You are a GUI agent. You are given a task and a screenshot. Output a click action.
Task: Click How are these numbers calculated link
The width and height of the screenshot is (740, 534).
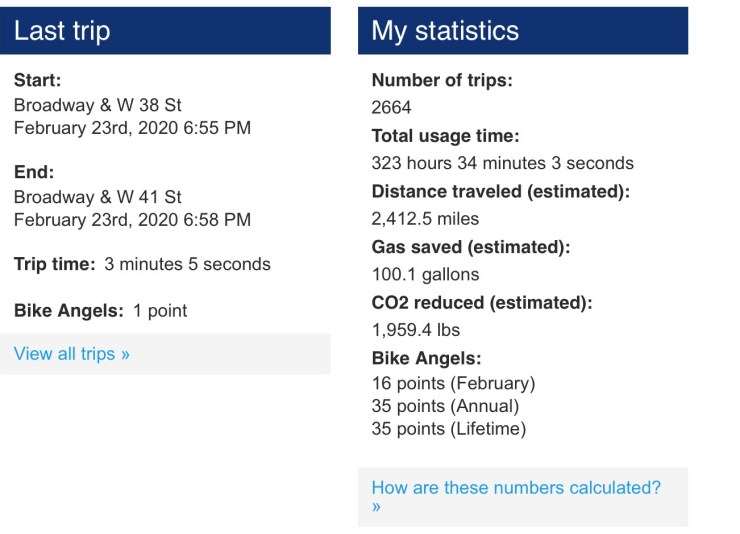[515, 488]
